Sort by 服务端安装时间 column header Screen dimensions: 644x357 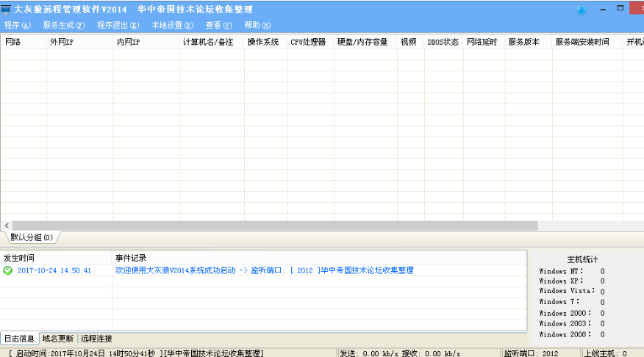[x=587, y=42]
